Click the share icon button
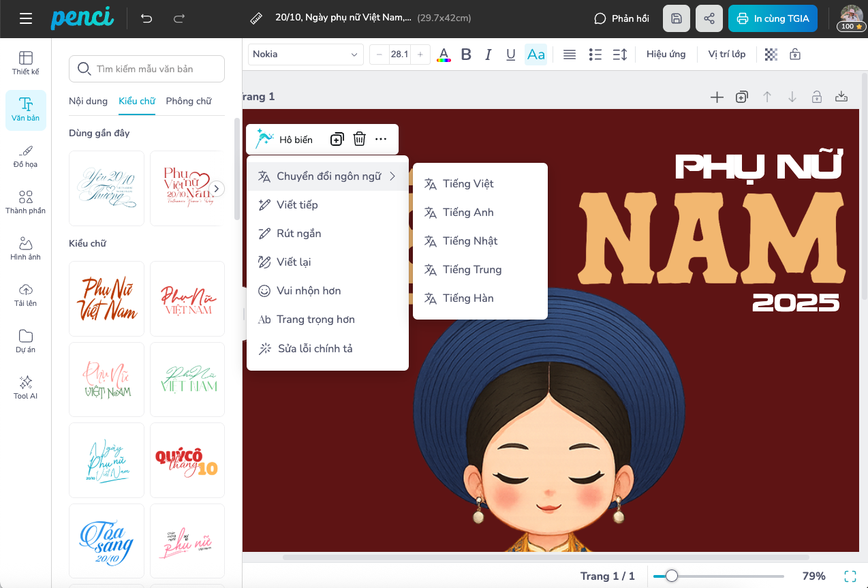This screenshot has height=588, width=868. [x=709, y=18]
